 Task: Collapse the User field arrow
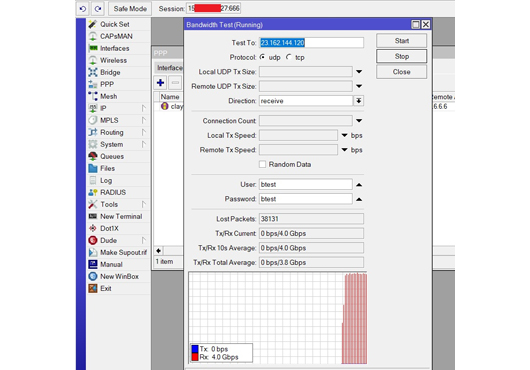359,184
